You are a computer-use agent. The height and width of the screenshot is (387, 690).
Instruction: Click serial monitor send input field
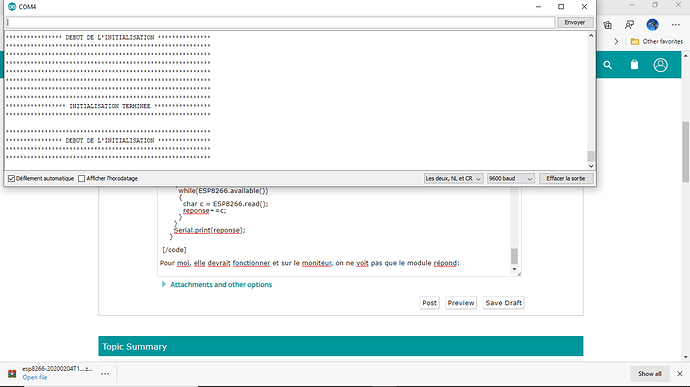click(280, 22)
